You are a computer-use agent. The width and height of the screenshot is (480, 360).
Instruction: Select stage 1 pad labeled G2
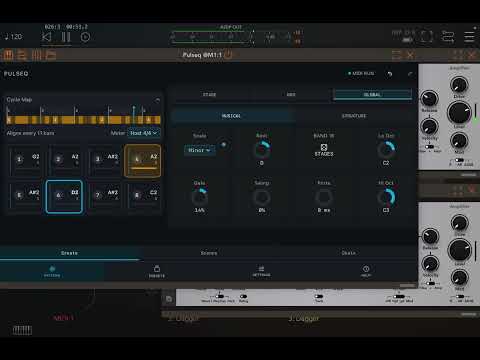pos(27,161)
